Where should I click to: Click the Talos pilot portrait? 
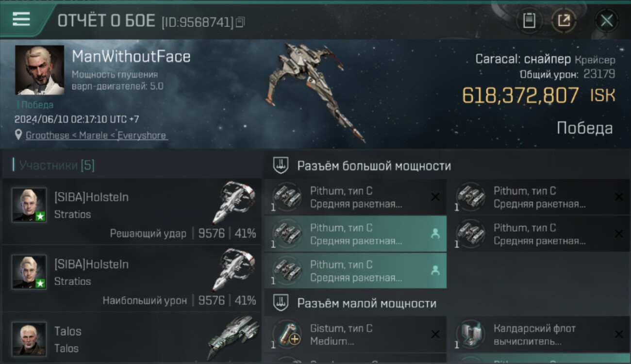pyautogui.click(x=29, y=339)
